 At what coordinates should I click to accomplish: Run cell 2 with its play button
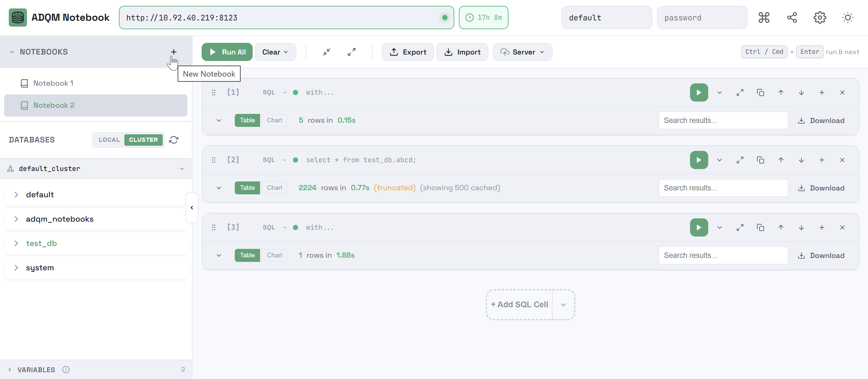[698, 160]
